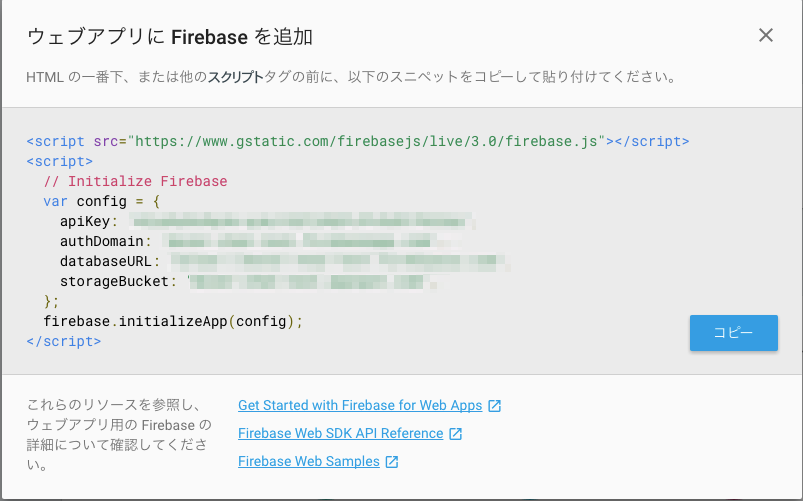Click the var config declaration line

[101, 201]
